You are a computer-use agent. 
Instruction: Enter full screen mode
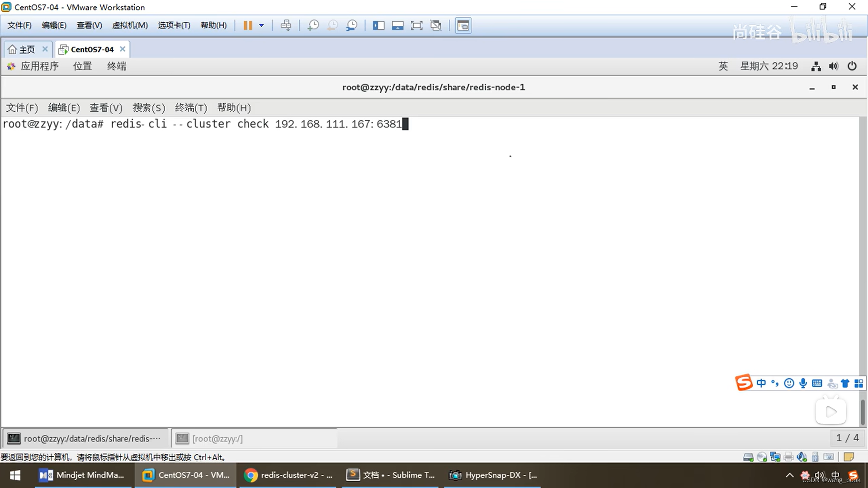point(416,25)
